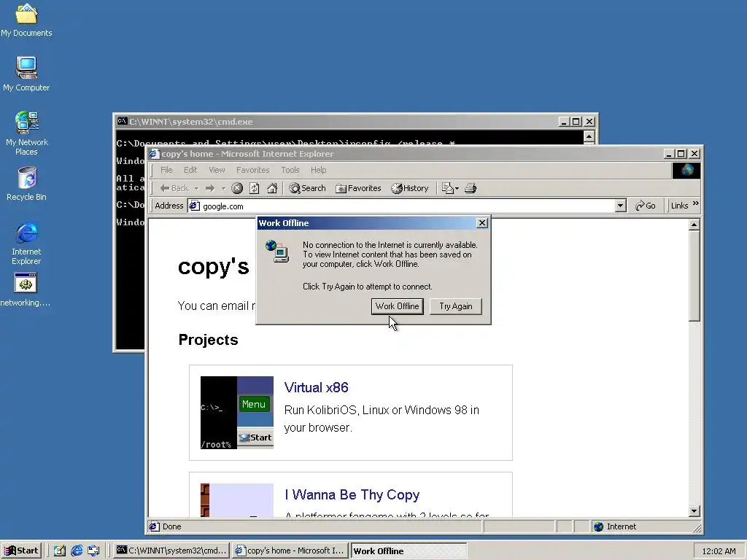The image size is (747, 560).
Task: Open My Documents desktop icon
Action: tap(26, 20)
